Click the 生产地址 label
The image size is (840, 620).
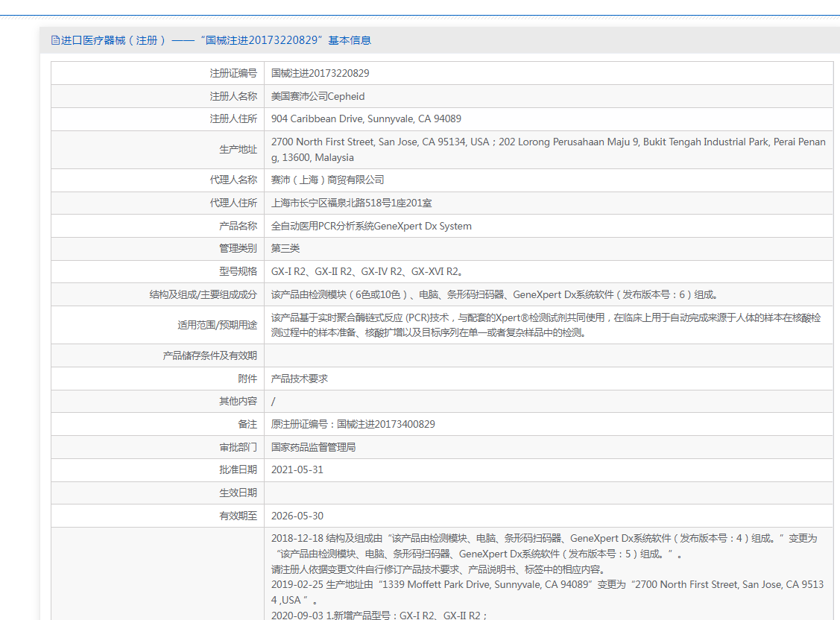tap(239, 149)
